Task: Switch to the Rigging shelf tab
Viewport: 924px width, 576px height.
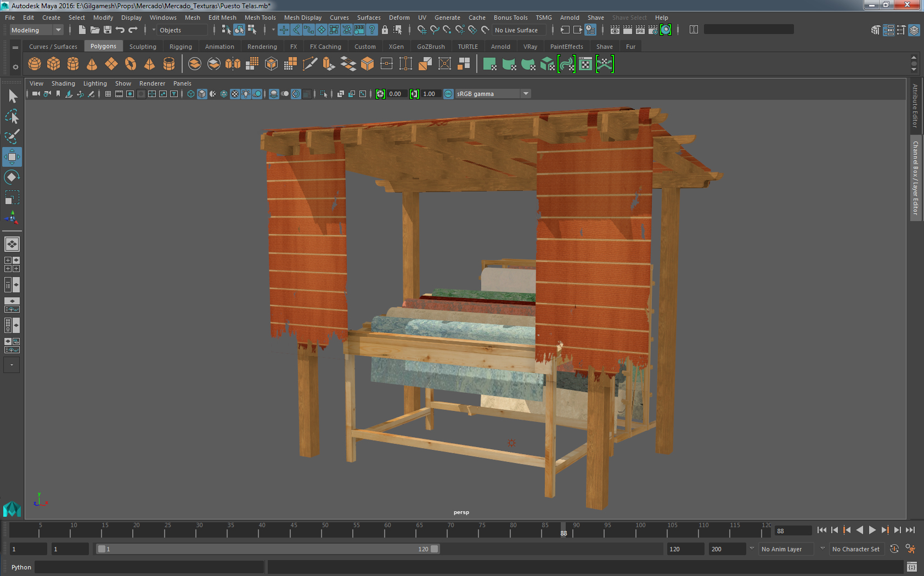Action: point(181,47)
